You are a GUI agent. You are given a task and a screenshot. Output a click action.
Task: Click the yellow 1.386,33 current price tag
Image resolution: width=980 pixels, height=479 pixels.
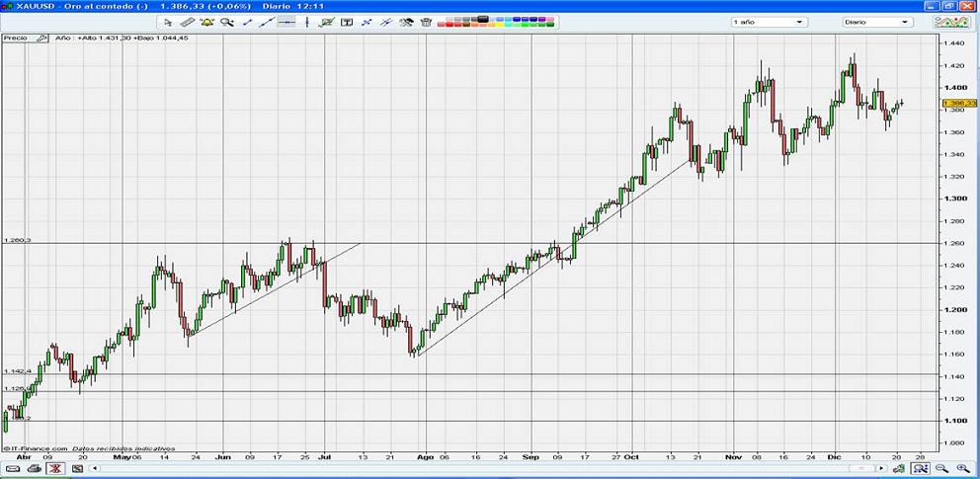[x=959, y=103]
